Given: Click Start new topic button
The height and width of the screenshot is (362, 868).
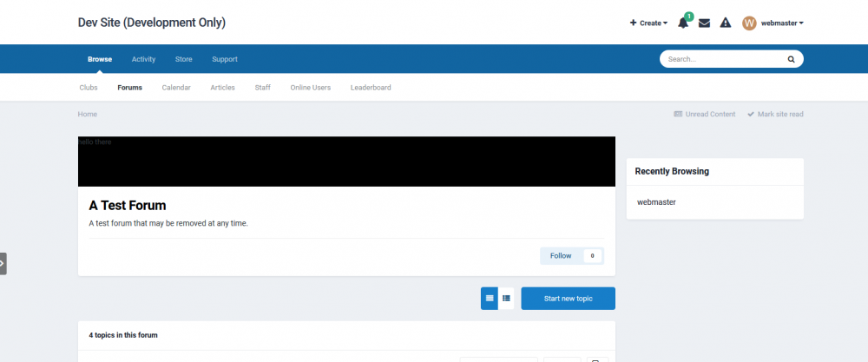Looking at the screenshot, I should 568,299.
